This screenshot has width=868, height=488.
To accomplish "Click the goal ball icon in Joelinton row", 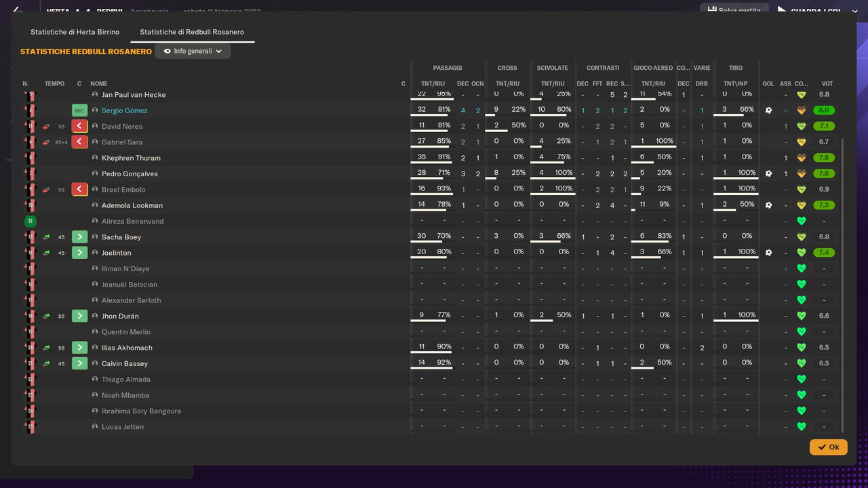I will coord(768,253).
